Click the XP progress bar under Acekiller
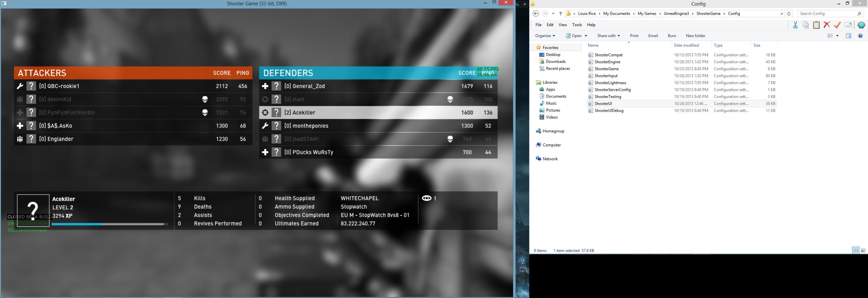This screenshot has width=868, height=298. click(109, 224)
